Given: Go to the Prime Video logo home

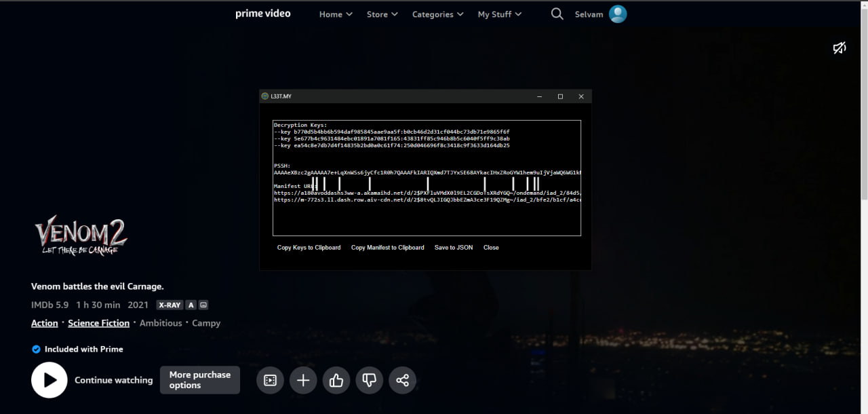Looking at the screenshot, I should pyautogui.click(x=263, y=14).
